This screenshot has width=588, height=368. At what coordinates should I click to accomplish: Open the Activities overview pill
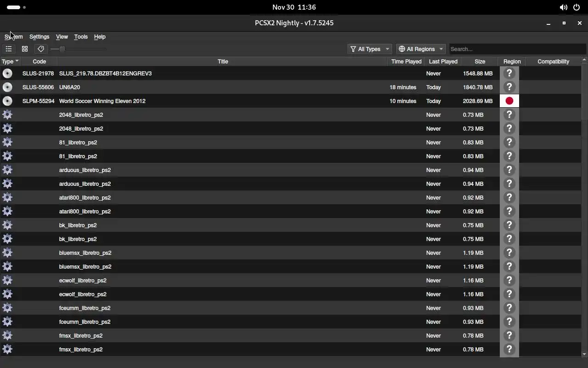(x=16, y=7)
